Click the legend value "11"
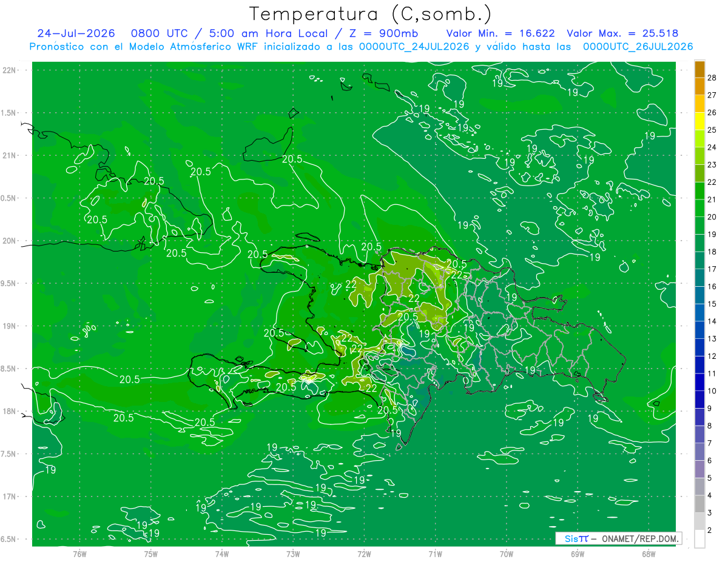Screen dimensions: 728x562 click(712, 373)
